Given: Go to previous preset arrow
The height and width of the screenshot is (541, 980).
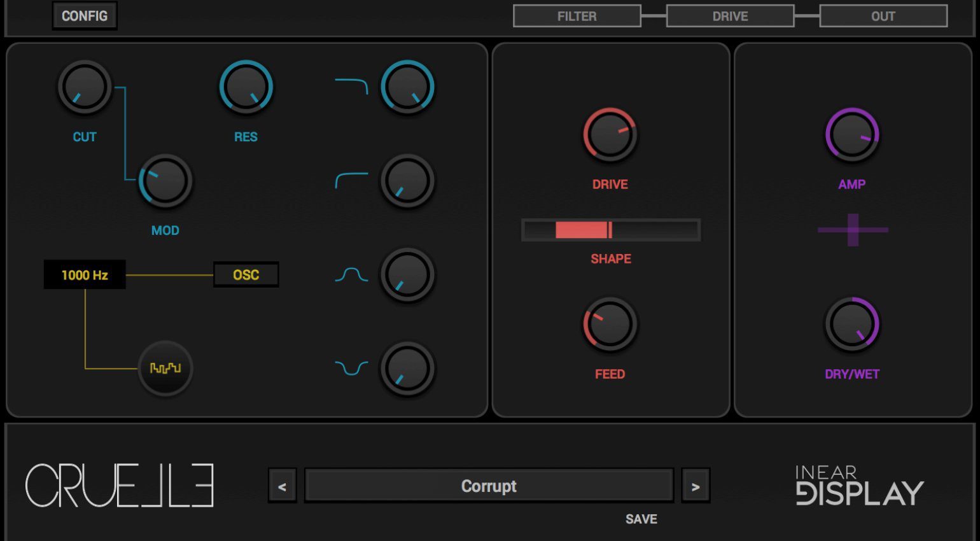Looking at the screenshot, I should pyautogui.click(x=283, y=486).
